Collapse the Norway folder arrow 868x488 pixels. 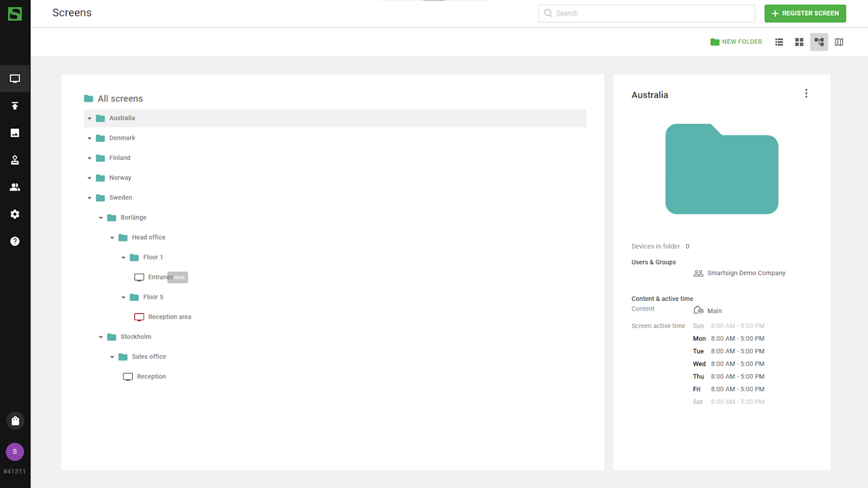click(x=90, y=178)
